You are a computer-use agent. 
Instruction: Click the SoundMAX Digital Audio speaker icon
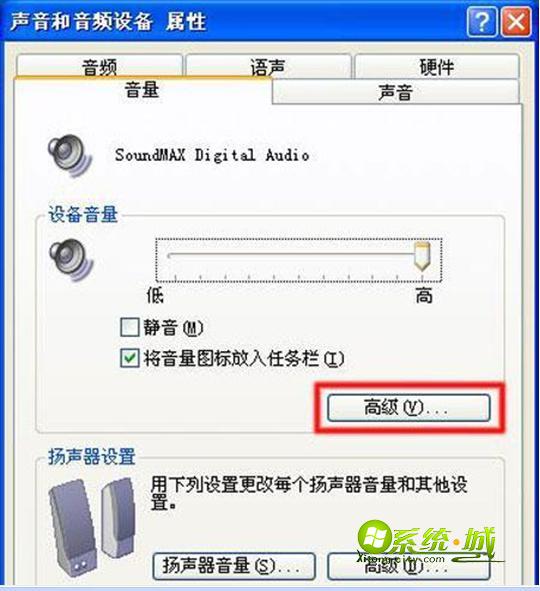(x=70, y=156)
